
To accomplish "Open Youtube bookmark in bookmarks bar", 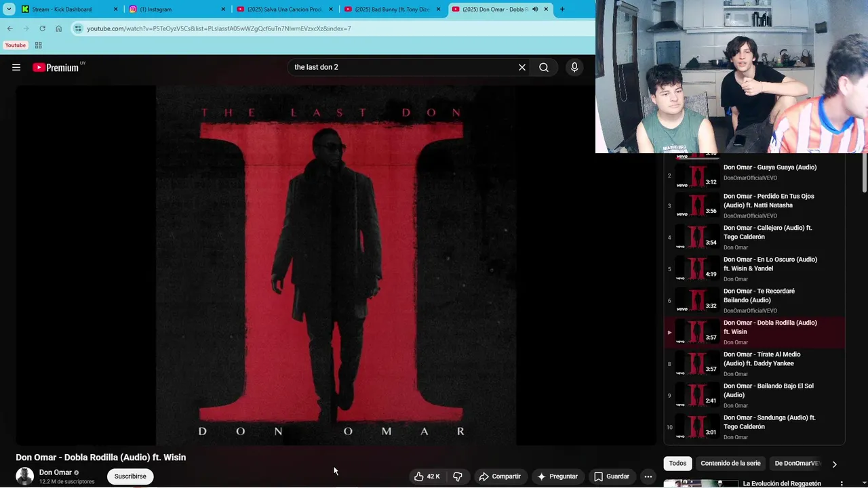I will [15, 45].
